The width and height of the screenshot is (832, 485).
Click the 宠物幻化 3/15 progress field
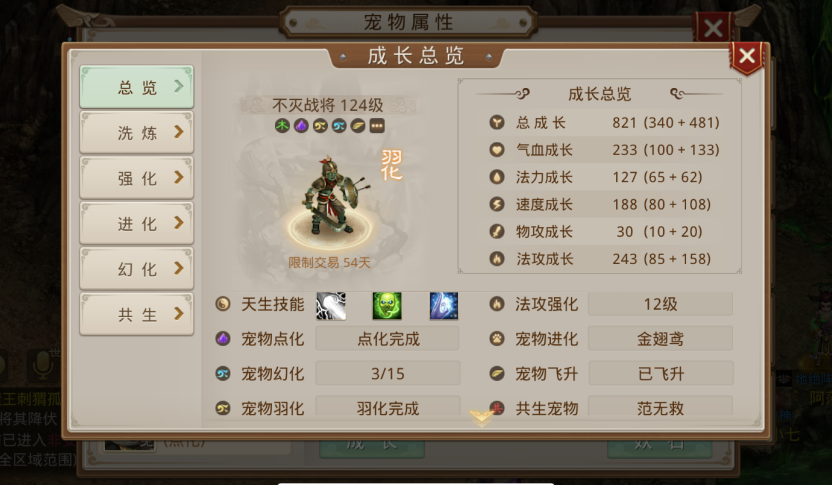(388, 374)
